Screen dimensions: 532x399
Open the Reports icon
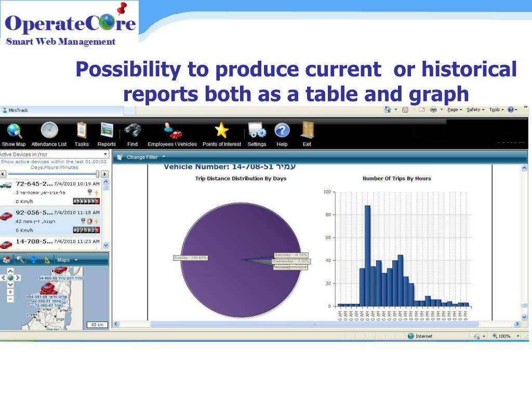[107, 130]
